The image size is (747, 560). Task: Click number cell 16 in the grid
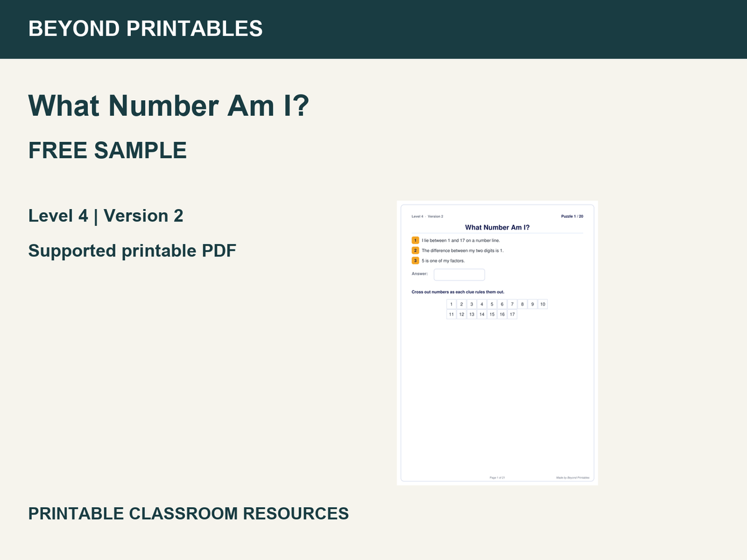point(502,314)
